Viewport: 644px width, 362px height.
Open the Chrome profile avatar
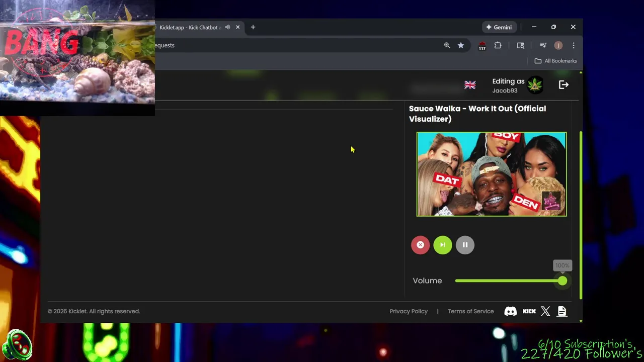(x=558, y=45)
